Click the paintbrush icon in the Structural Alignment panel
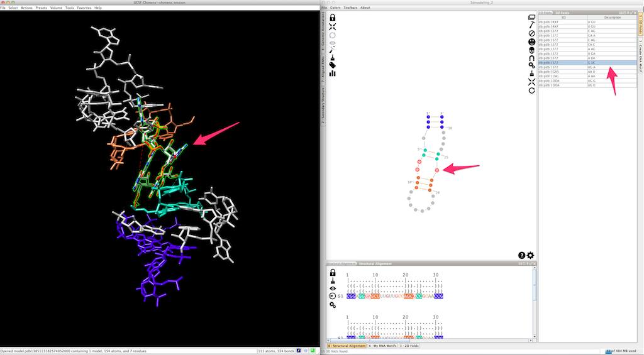 pos(333,281)
